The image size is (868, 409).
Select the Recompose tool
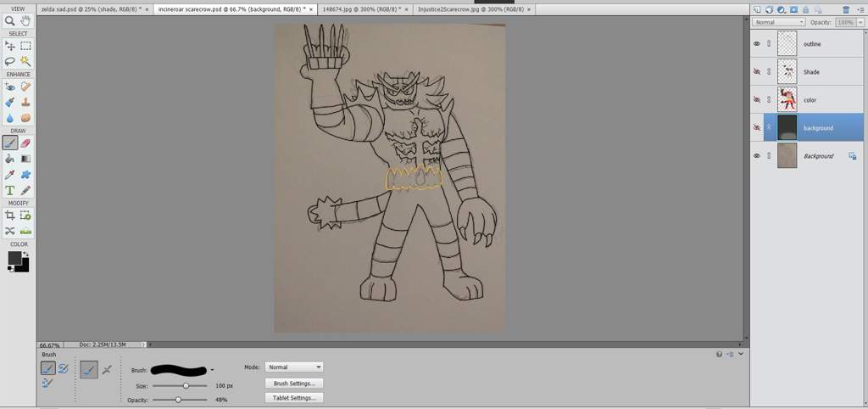click(x=25, y=215)
